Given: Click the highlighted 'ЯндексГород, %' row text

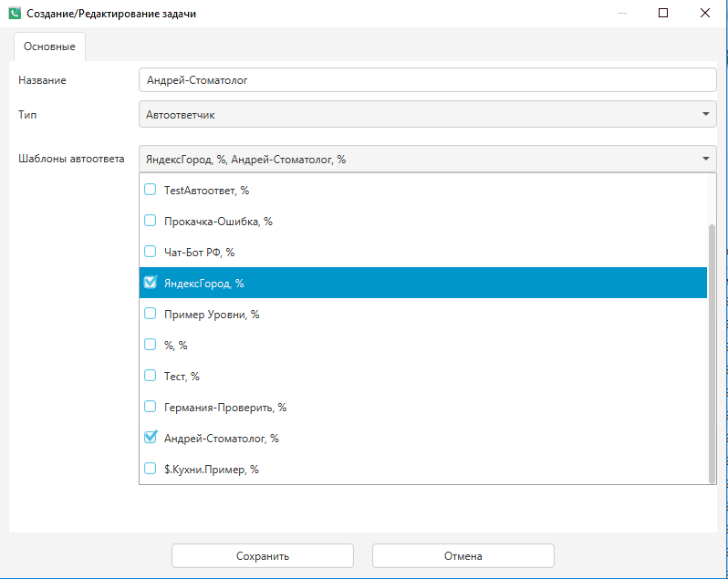Looking at the screenshot, I should pyautogui.click(x=203, y=284).
